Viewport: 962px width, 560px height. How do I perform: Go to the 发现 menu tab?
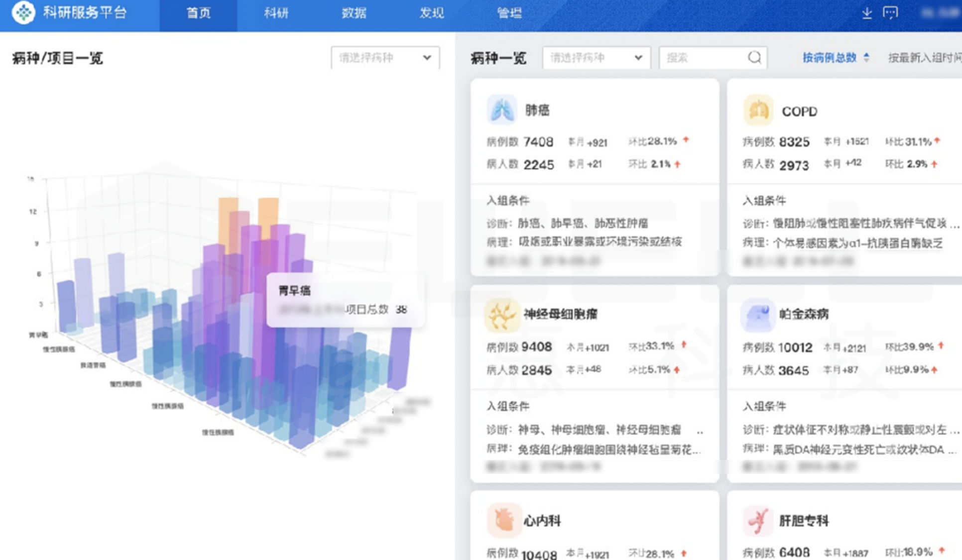click(x=431, y=13)
